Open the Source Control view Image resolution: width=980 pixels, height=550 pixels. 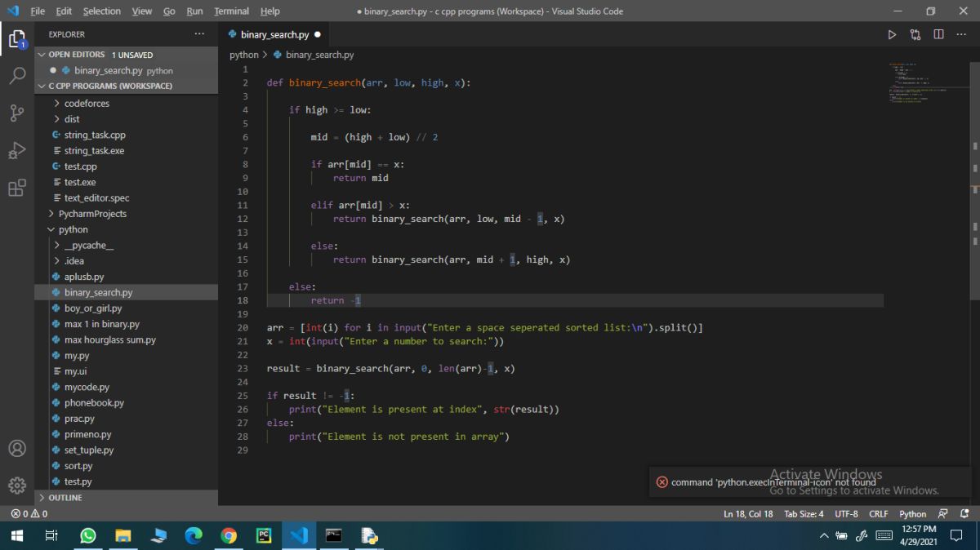[16, 113]
